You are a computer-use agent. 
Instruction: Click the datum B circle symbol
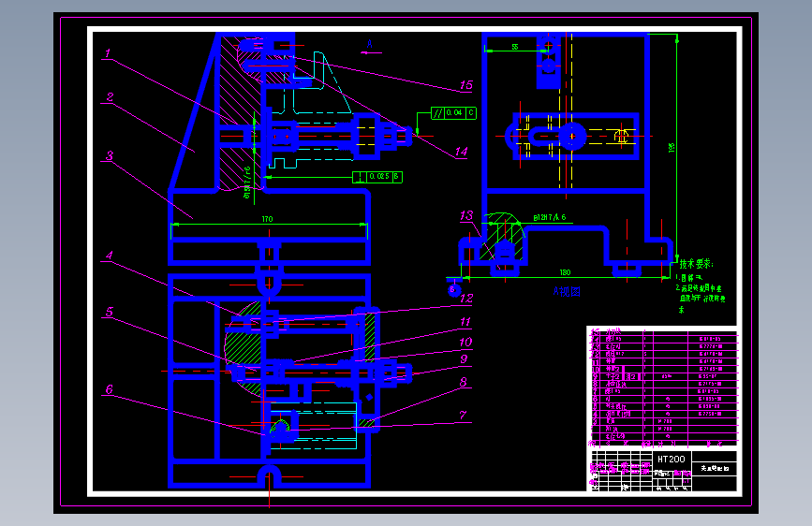point(453,290)
